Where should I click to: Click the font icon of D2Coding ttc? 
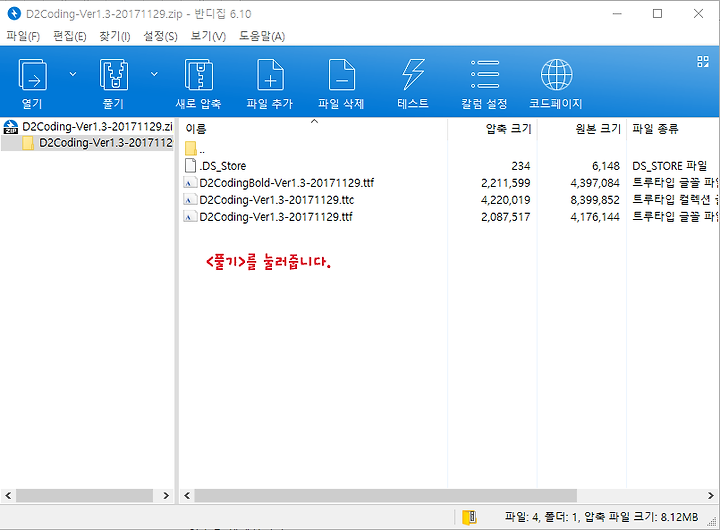189,200
